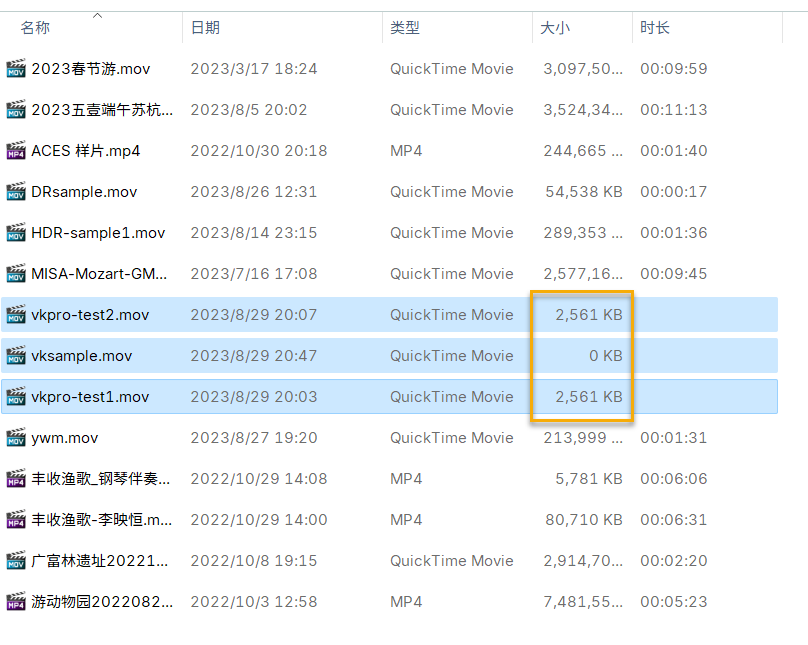This screenshot has height=645, width=808.
Task: Select the MISA-Mozart video file
Action: (99, 274)
